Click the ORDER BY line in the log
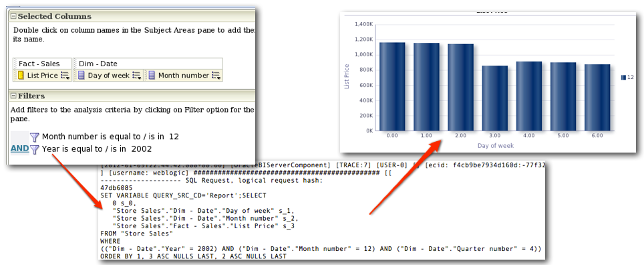Image resolution: width=644 pixels, height=265 pixels. pyautogui.click(x=193, y=256)
